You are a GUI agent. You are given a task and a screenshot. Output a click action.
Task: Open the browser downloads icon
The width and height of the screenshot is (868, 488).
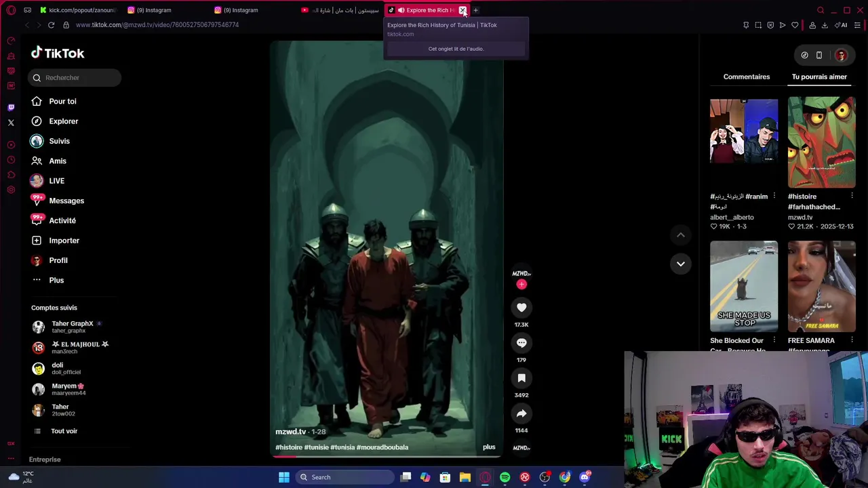coord(825,25)
